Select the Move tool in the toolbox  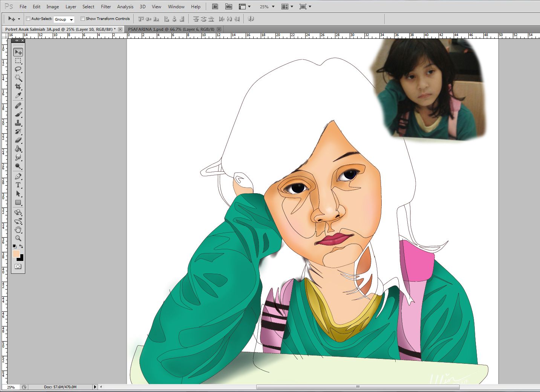coord(18,52)
